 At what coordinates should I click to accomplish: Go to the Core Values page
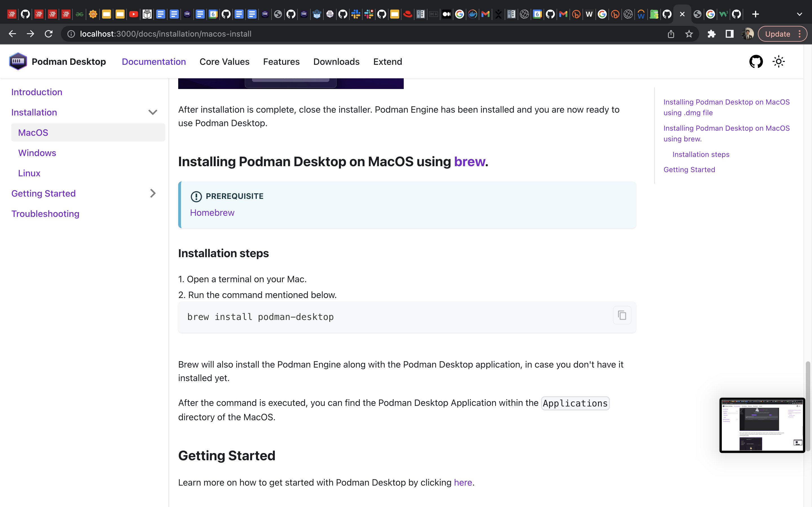click(224, 62)
